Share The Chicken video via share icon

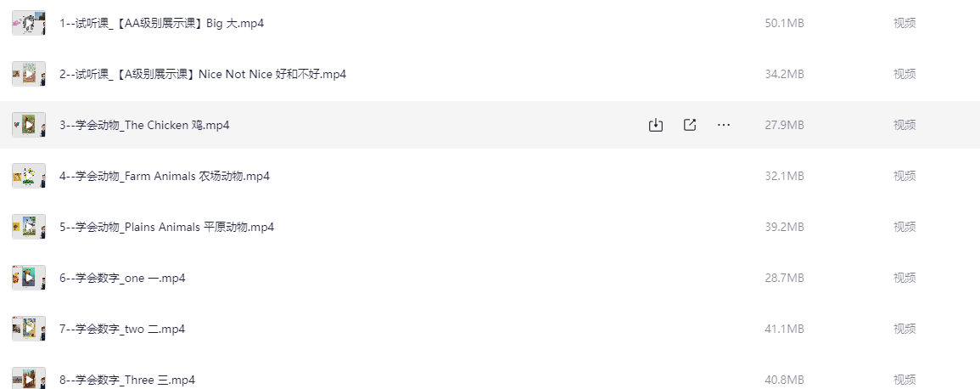689,125
